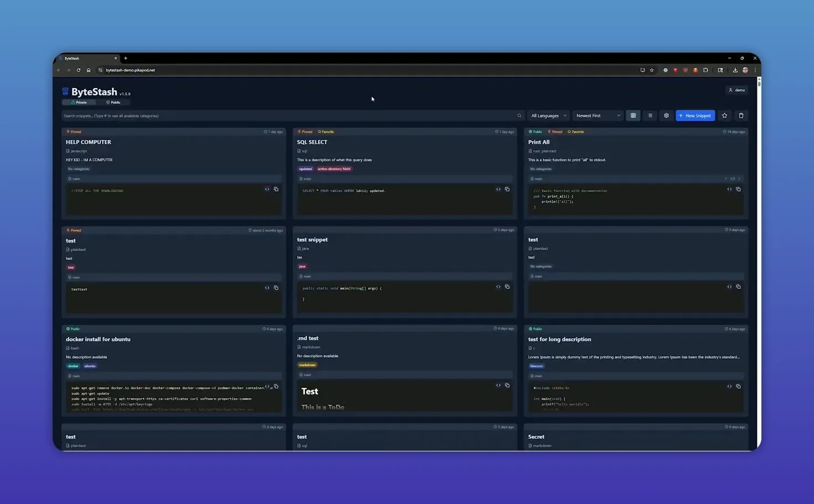Filter by the java category tag

coord(302,266)
